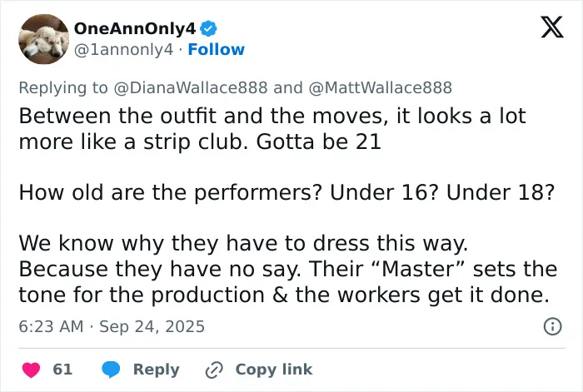This screenshot has height=392, width=583.
Task: Like the post with the pink heart icon
Action: click(32, 370)
